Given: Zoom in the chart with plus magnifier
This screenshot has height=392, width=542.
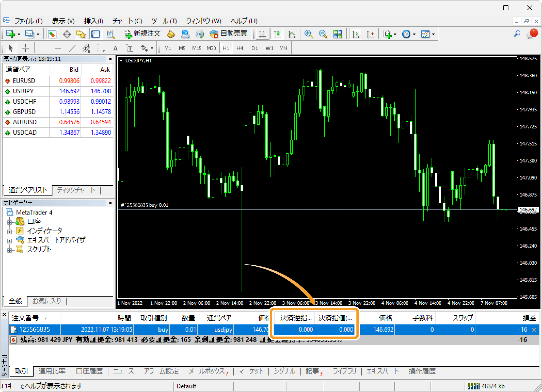Looking at the screenshot, I should (x=308, y=34).
